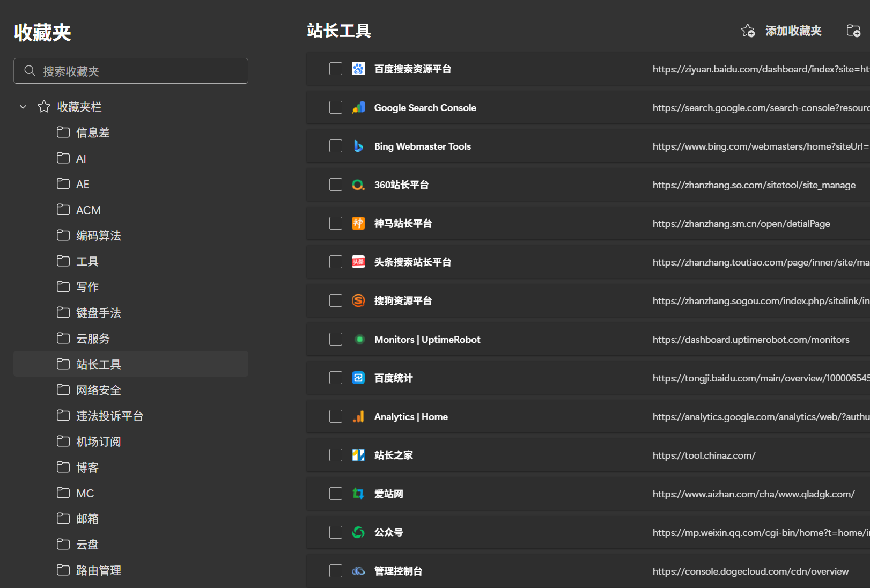Click the 神马站长平台 favicon
The image size is (870, 588).
(x=358, y=223)
